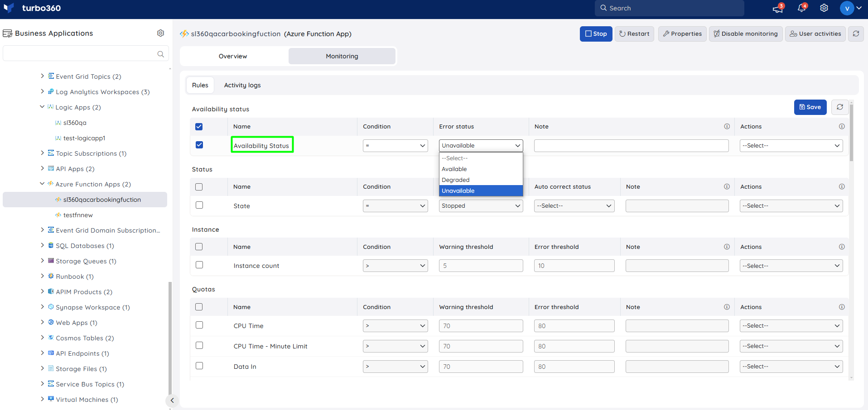Screen dimensions: 868x410
Task: Click the rules panel vertical scrollbar
Action: point(852,132)
